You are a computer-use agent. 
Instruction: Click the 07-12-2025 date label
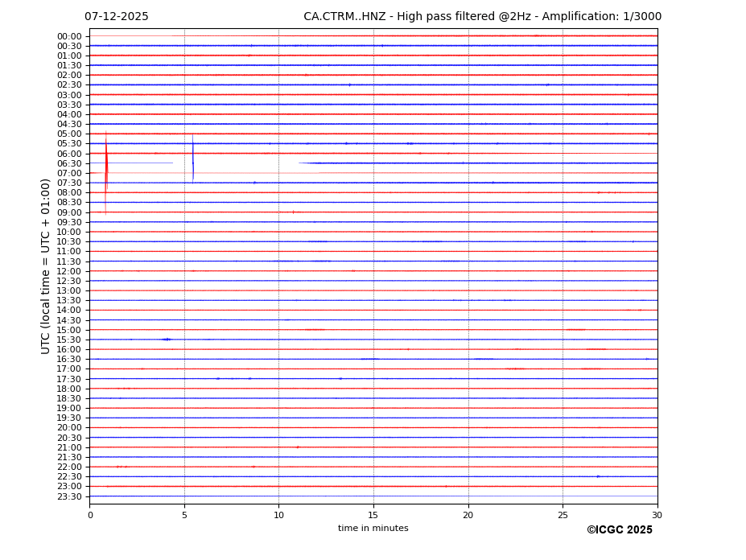pyautogui.click(x=117, y=17)
